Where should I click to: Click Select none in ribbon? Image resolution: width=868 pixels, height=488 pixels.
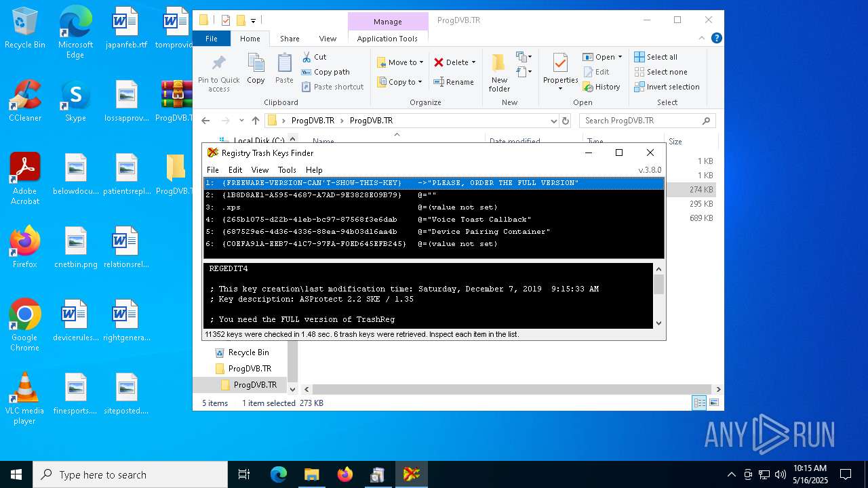(x=660, y=72)
